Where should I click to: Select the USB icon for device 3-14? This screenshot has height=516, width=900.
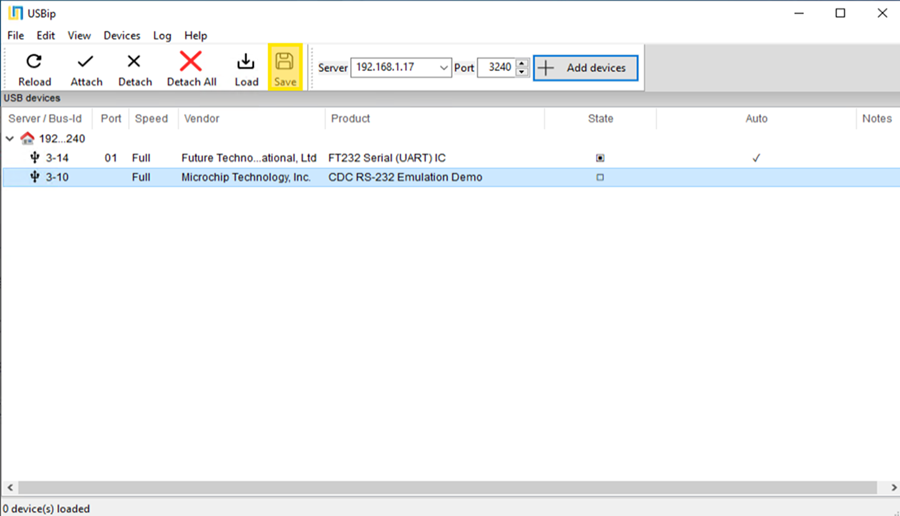click(35, 158)
